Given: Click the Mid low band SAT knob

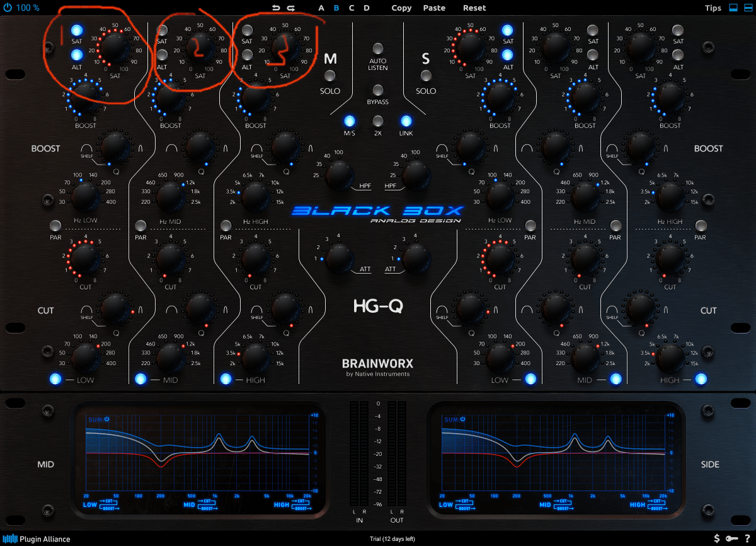Looking at the screenshot, I should click(x=115, y=47).
